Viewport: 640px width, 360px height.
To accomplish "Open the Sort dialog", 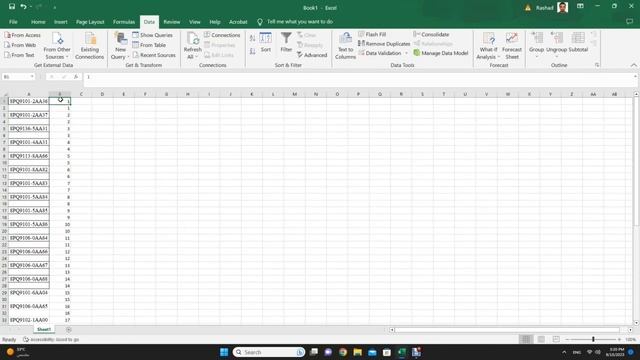I will tap(266, 42).
